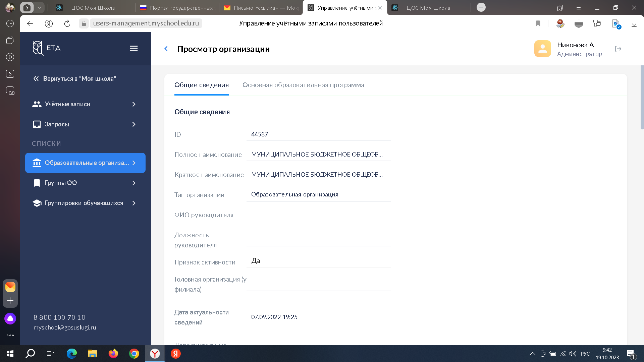This screenshot has width=644, height=362.
Task: Select Образовательные организации sidebar item
Action: click(85, 163)
